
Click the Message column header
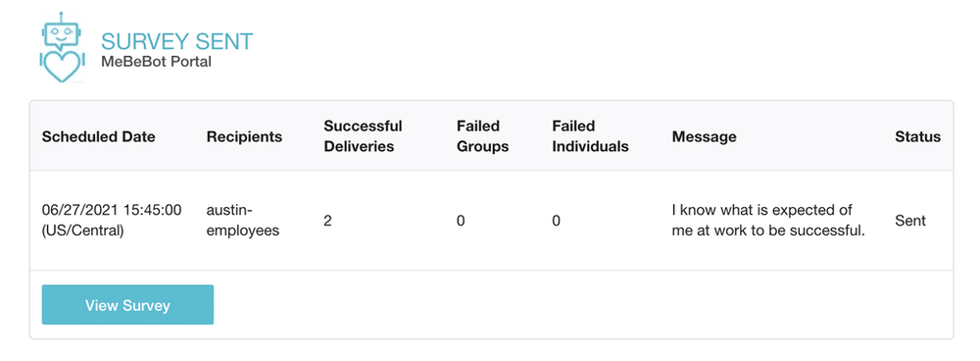(705, 136)
